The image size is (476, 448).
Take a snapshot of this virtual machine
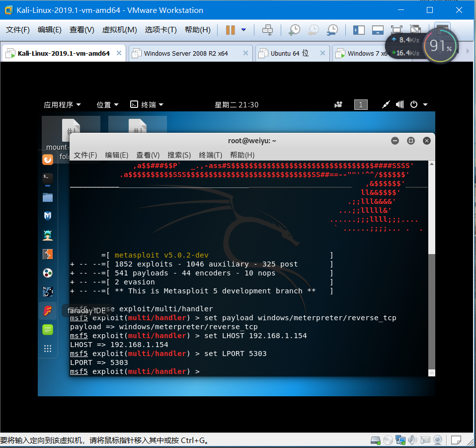point(294,30)
